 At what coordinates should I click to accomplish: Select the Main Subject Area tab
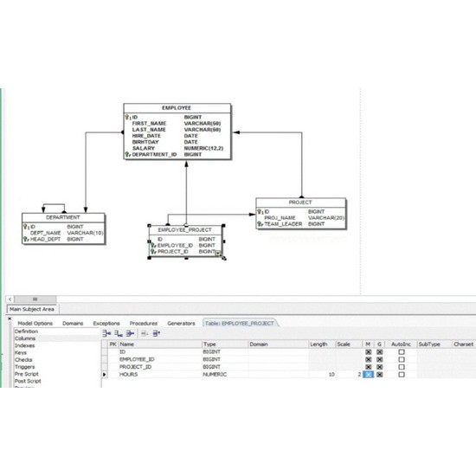pyautogui.click(x=31, y=309)
